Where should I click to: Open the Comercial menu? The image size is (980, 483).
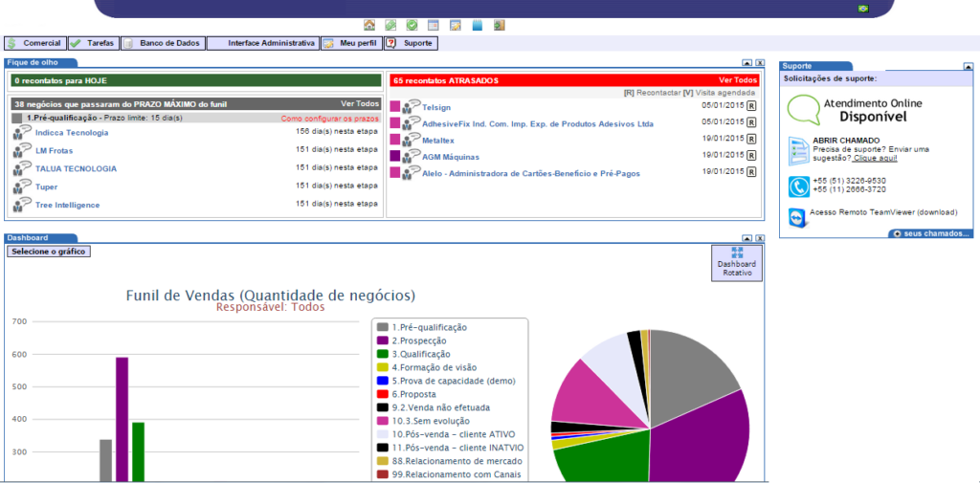(x=35, y=43)
